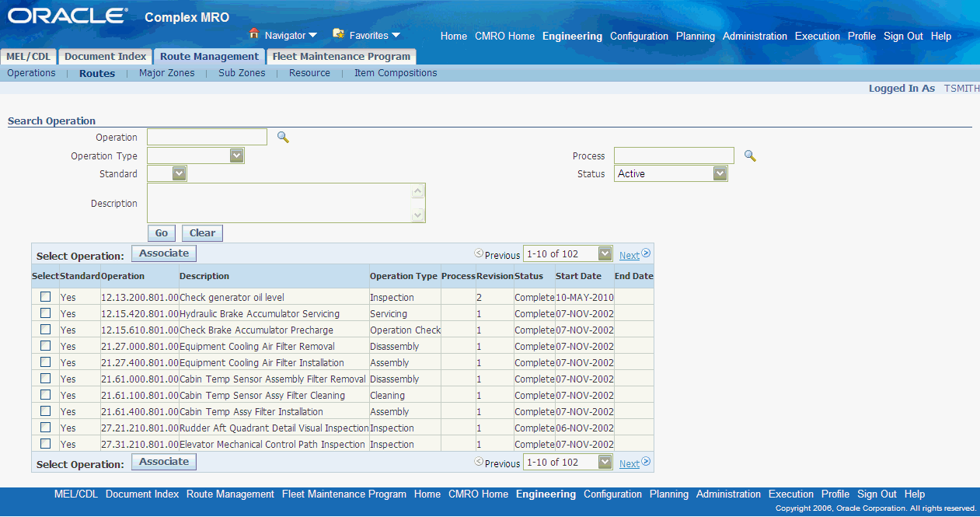Click the footer Sign Out link
Image resolution: width=980 pixels, height=517 pixels.
click(x=877, y=494)
